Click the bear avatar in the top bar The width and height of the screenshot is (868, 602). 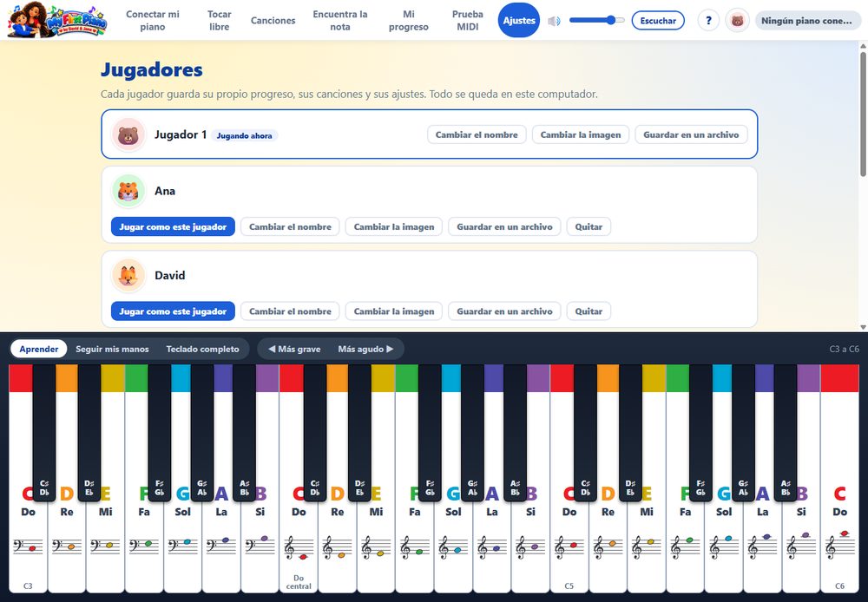pos(737,21)
